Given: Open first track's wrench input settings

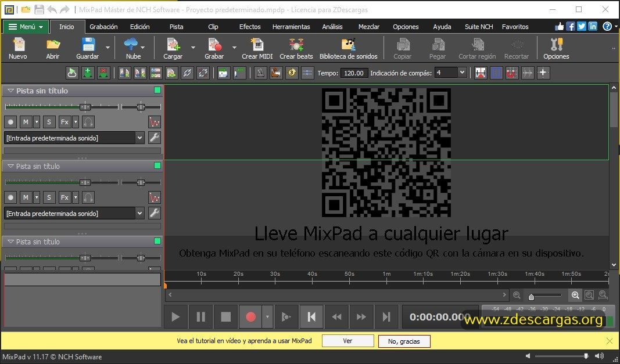Looking at the screenshot, I should pyautogui.click(x=154, y=138).
